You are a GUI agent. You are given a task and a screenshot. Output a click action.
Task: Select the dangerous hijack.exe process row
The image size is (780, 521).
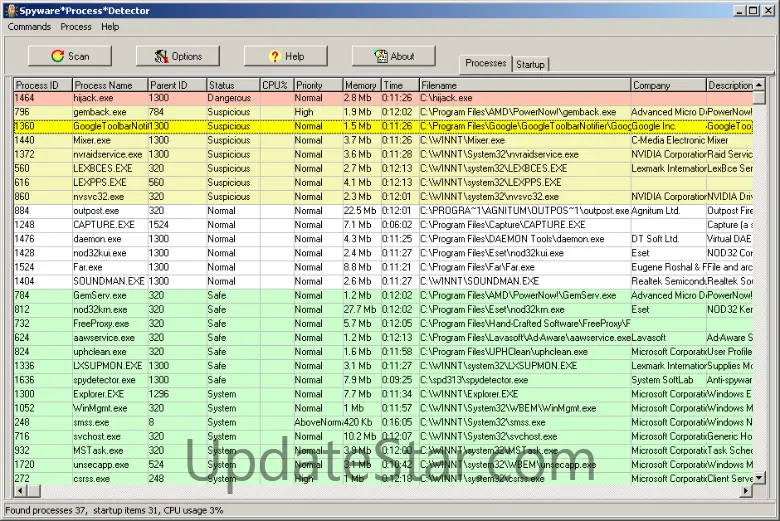point(100,99)
